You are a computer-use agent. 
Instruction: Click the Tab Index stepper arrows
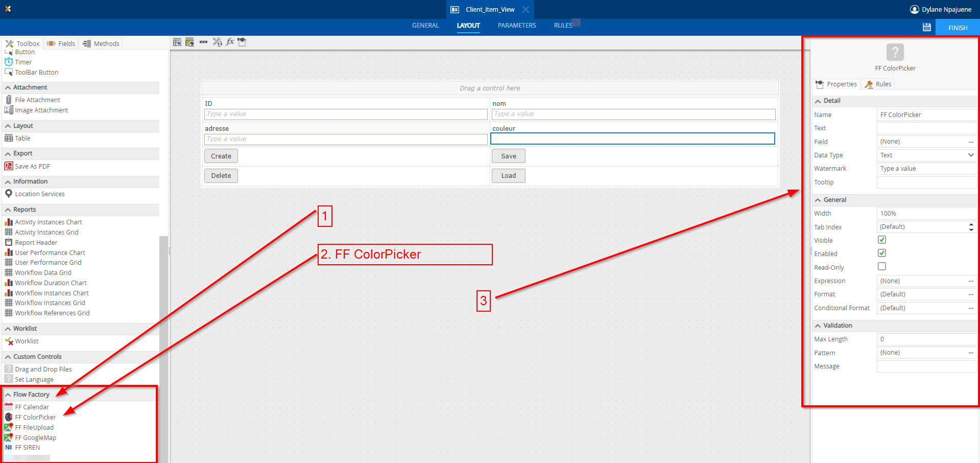coord(970,227)
